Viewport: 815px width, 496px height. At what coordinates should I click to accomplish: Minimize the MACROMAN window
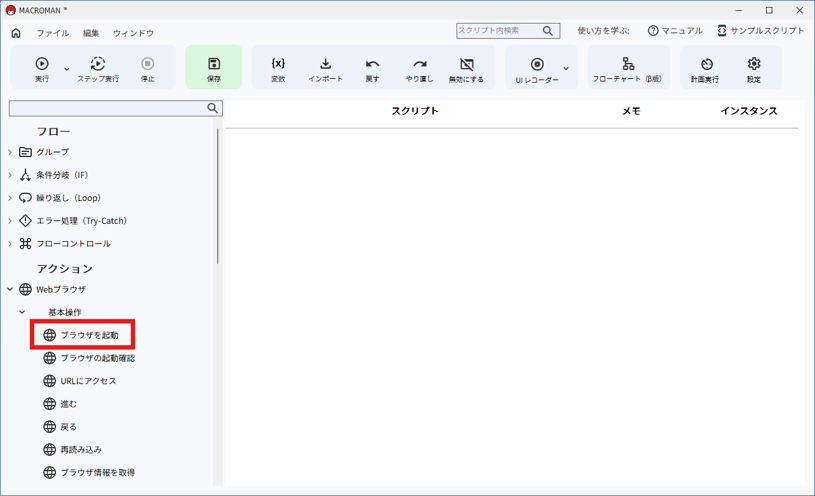(739, 10)
